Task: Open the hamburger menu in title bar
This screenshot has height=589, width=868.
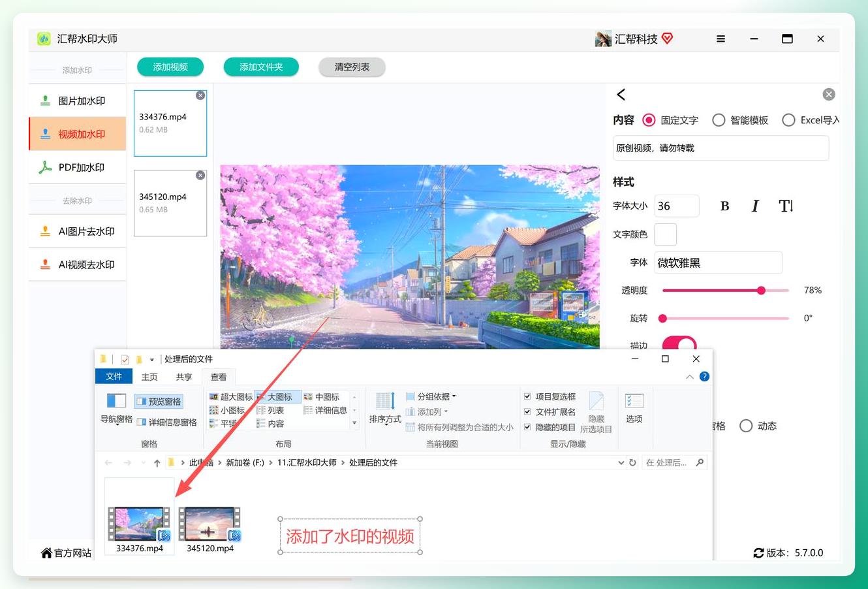Action: coord(721,39)
